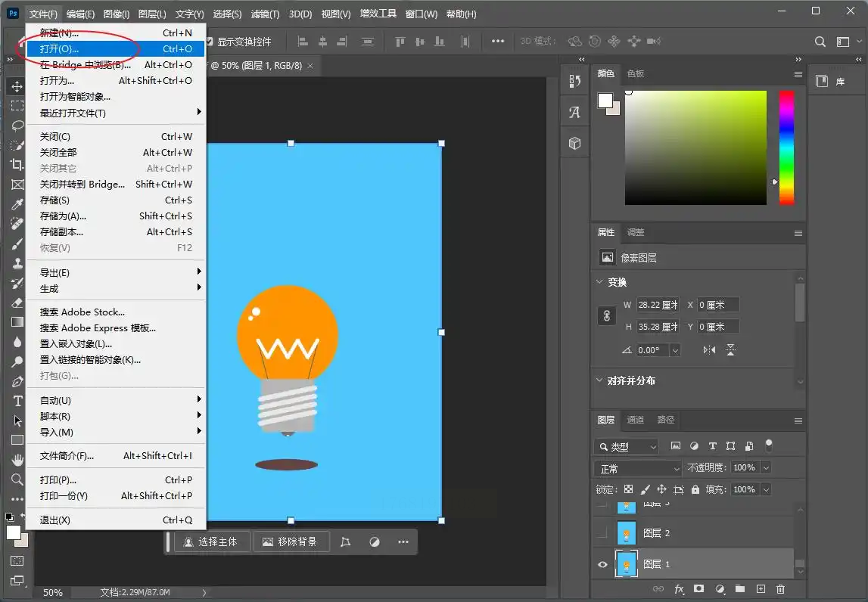
Task: Hide layer 图层 1 using eye icon
Action: (602, 564)
